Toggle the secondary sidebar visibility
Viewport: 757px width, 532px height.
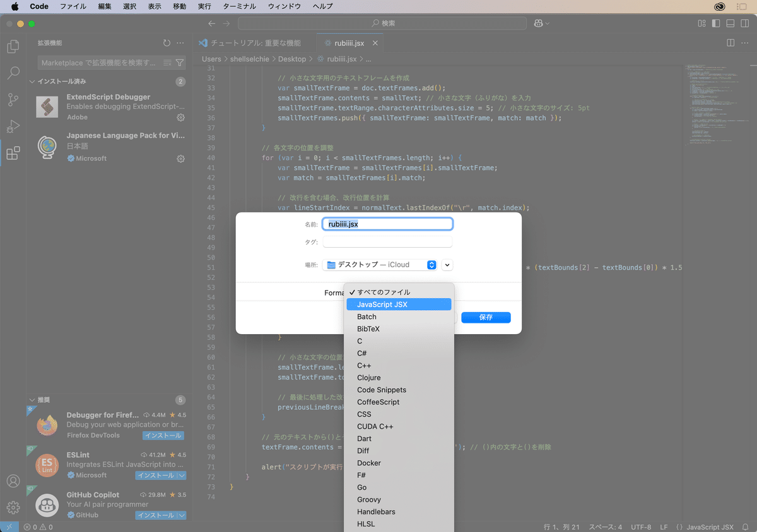coord(744,23)
